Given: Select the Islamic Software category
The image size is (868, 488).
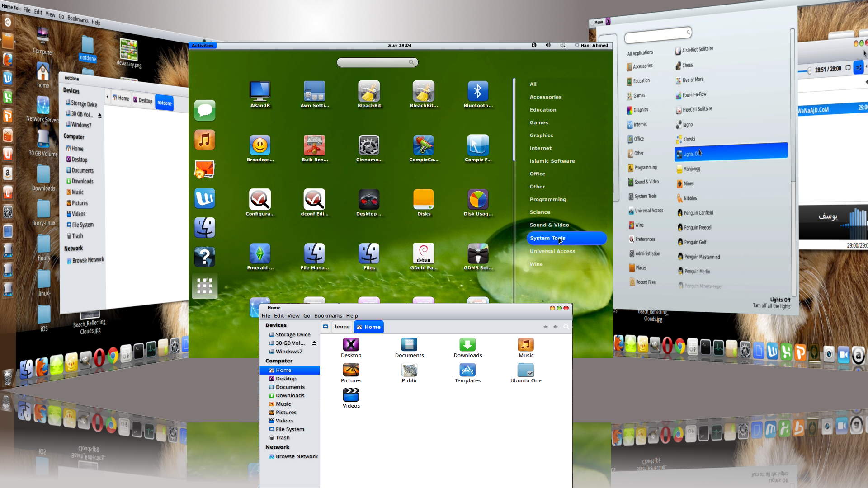Looking at the screenshot, I should [552, 161].
